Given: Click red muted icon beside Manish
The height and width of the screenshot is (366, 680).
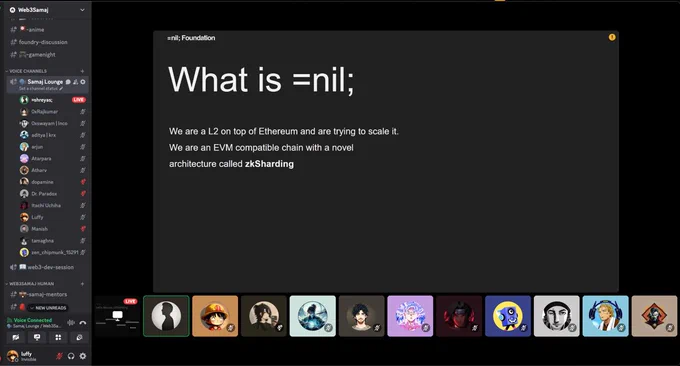Looking at the screenshot, I should coord(82,229).
